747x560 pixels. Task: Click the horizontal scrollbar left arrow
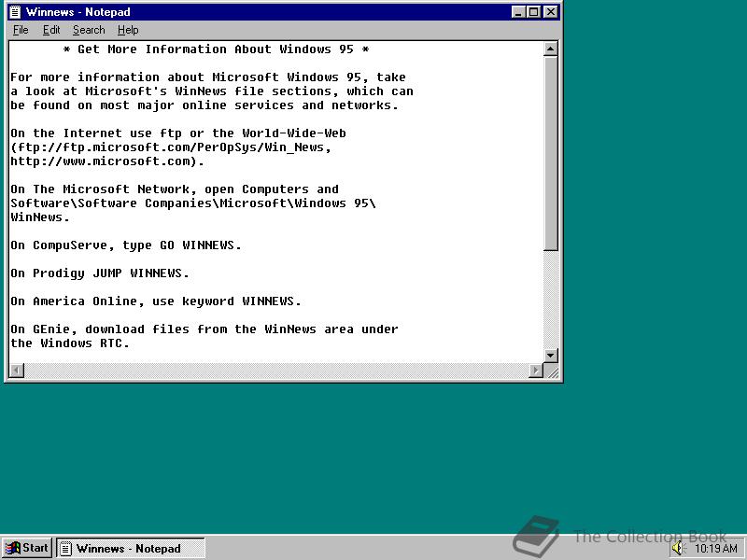tap(17, 371)
